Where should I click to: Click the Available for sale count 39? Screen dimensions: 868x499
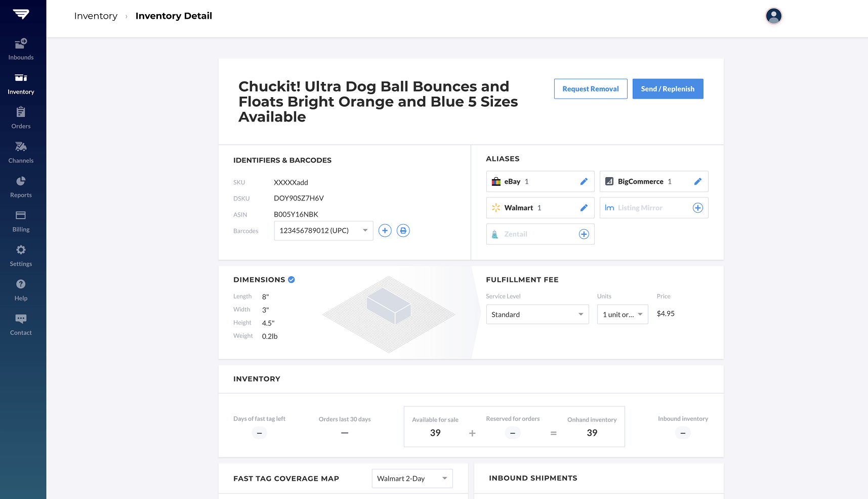435,433
